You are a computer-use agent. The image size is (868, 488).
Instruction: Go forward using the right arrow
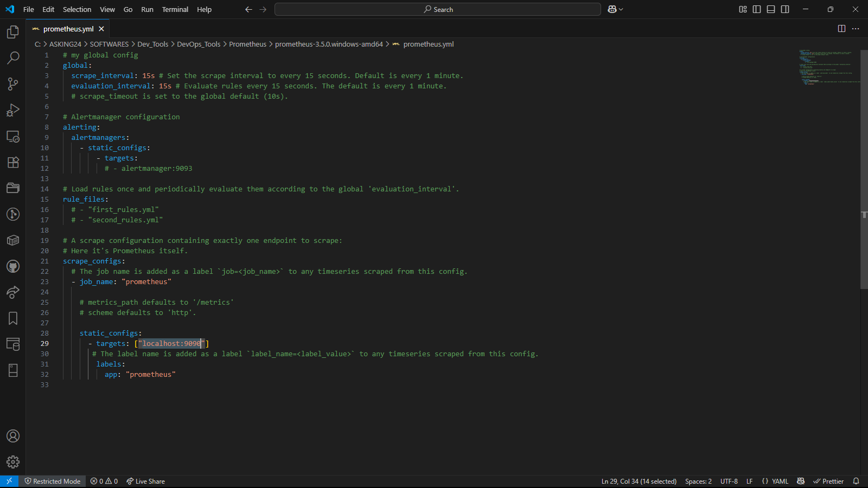263,9
